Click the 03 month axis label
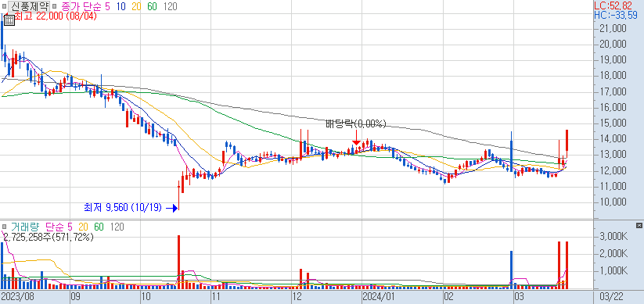This screenshot has width=644, height=304. [520, 296]
